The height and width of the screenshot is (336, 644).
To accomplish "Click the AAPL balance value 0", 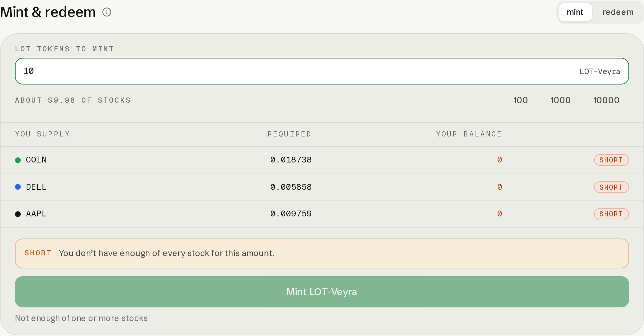I will [500, 214].
